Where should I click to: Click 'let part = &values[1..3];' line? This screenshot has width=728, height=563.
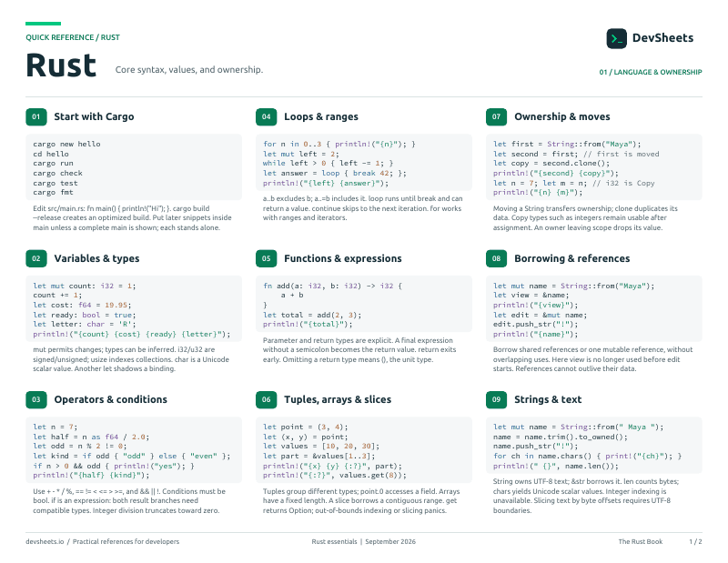pyautogui.click(x=319, y=456)
